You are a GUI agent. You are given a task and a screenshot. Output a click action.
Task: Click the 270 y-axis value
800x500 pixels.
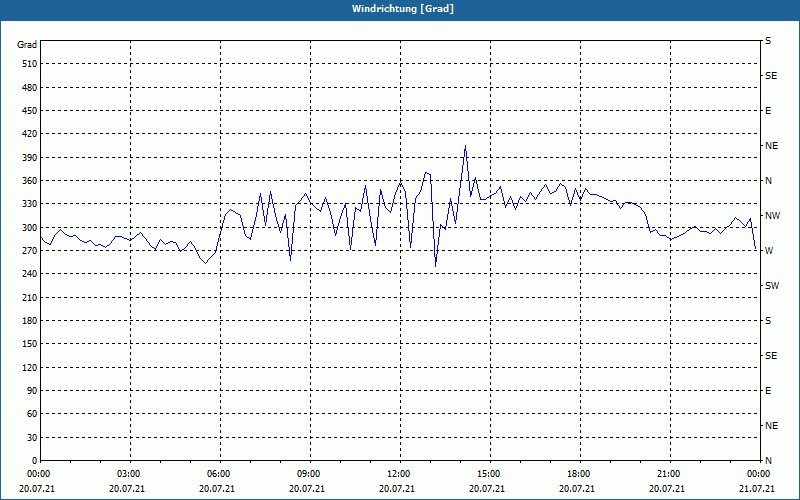30,251
